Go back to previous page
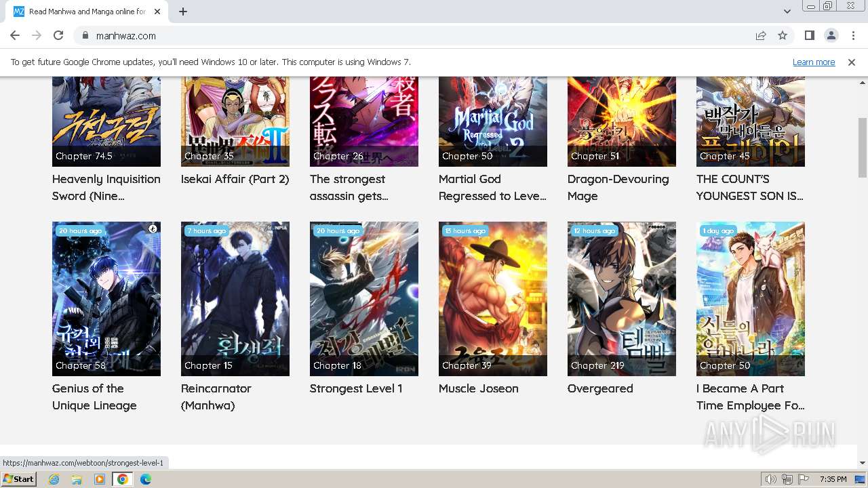The image size is (868, 488). [x=15, y=35]
